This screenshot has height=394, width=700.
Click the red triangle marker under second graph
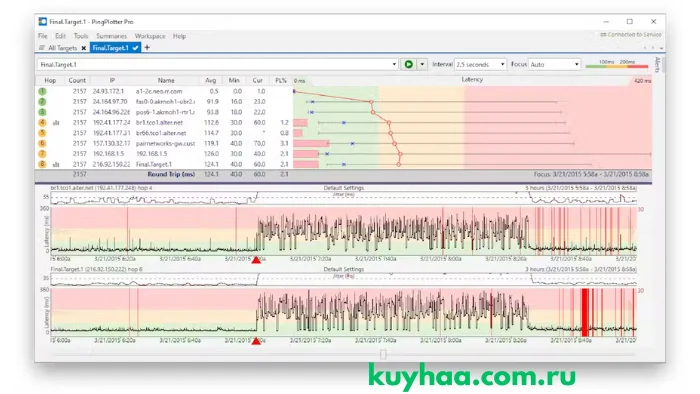[x=256, y=341]
